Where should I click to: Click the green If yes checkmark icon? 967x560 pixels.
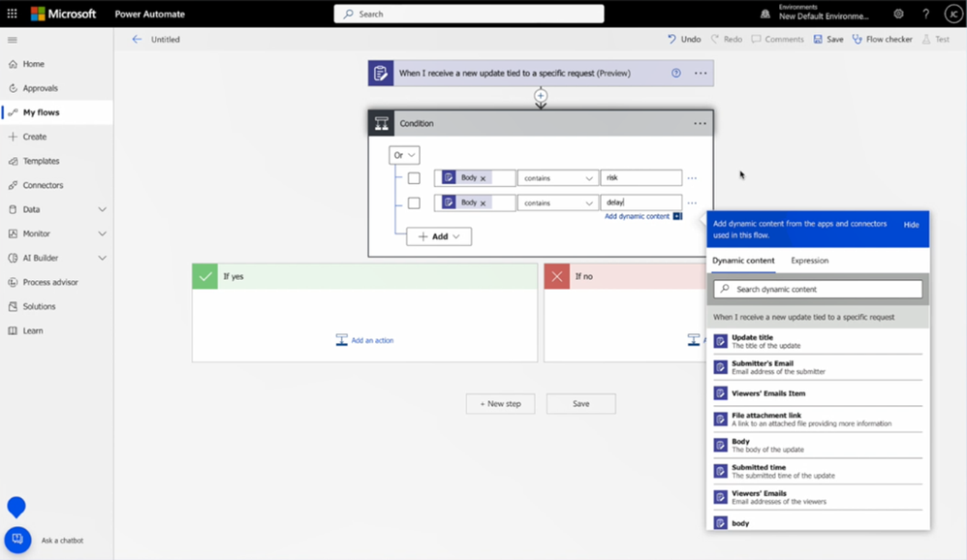tap(204, 276)
